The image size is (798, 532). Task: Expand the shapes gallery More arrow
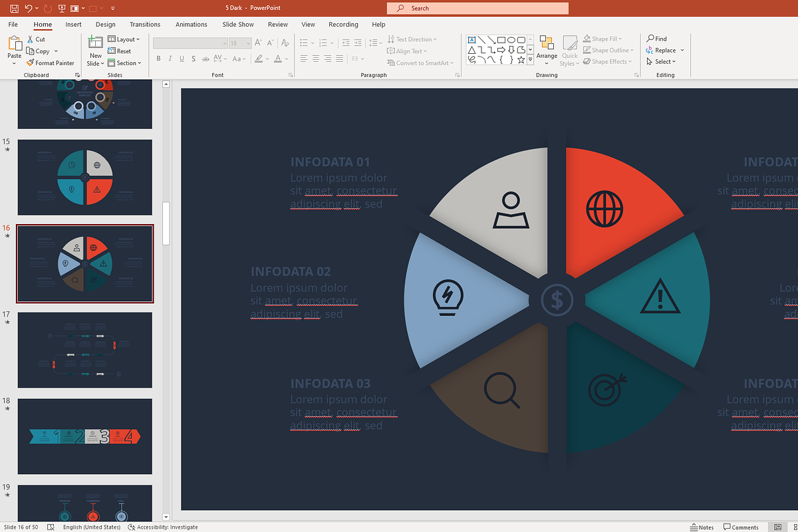pyautogui.click(x=531, y=60)
